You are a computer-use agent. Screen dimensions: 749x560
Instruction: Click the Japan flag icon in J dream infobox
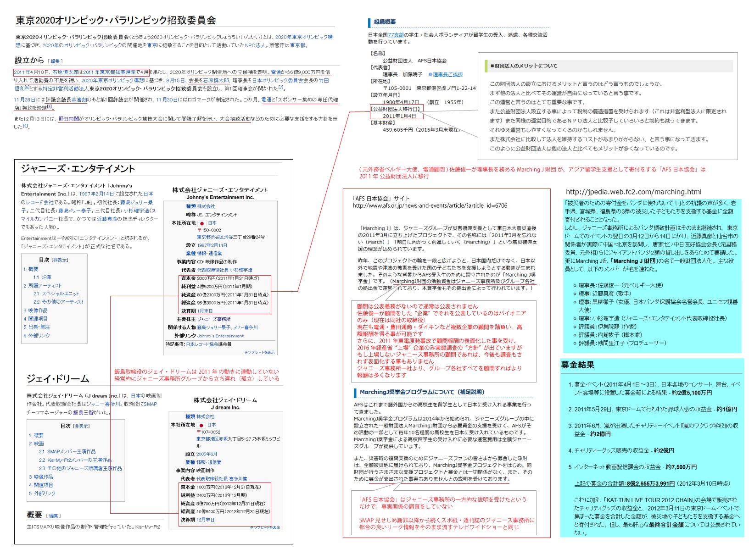click(201, 425)
